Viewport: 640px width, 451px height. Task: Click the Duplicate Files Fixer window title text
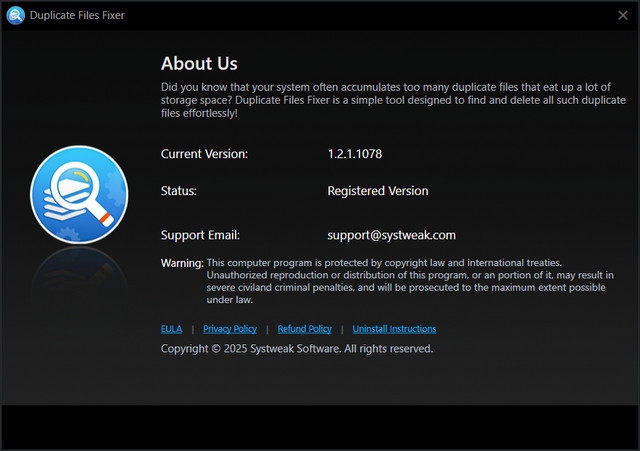(x=77, y=15)
